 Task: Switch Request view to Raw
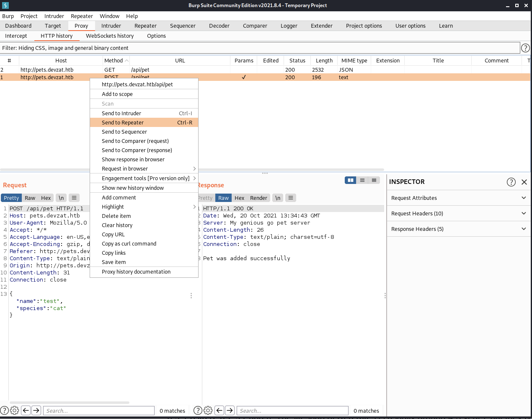click(30, 198)
